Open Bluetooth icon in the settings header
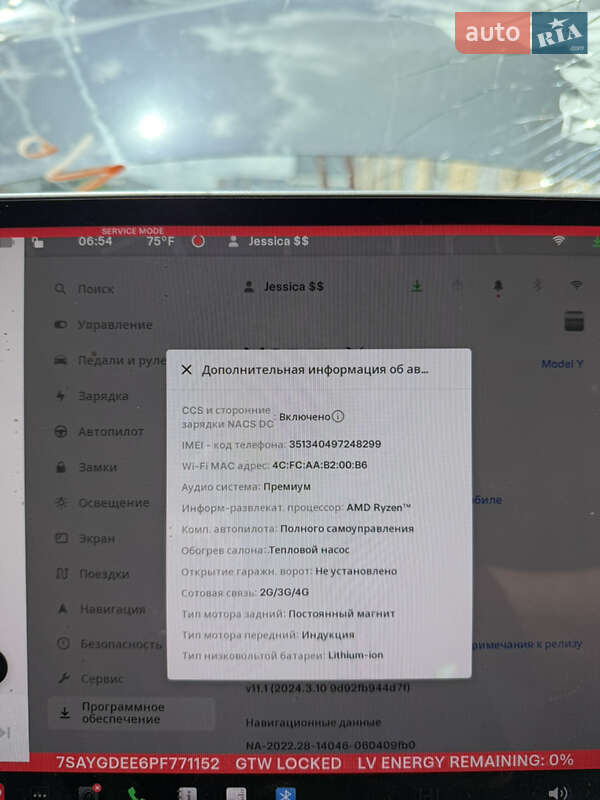The height and width of the screenshot is (800, 600). tap(537, 286)
